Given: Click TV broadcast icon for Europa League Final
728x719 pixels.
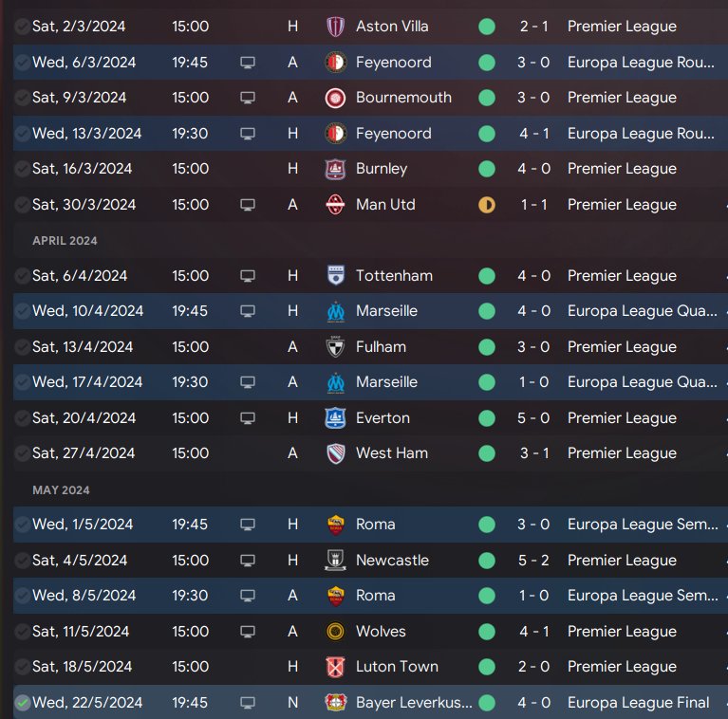Looking at the screenshot, I should [248, 703].
